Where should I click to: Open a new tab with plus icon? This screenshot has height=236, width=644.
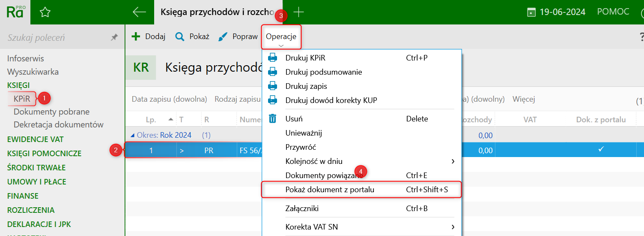pyautogui.click(x=298, y=12)
